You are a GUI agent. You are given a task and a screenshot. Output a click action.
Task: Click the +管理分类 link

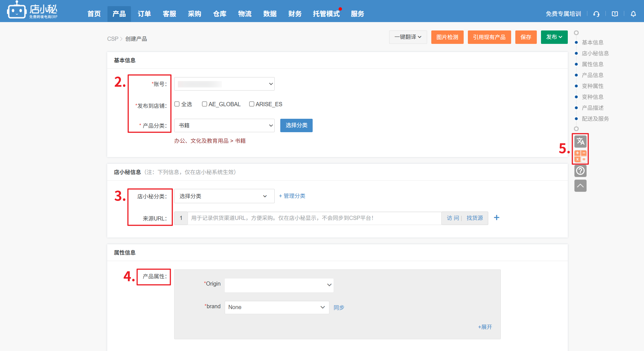click(292, 196)
